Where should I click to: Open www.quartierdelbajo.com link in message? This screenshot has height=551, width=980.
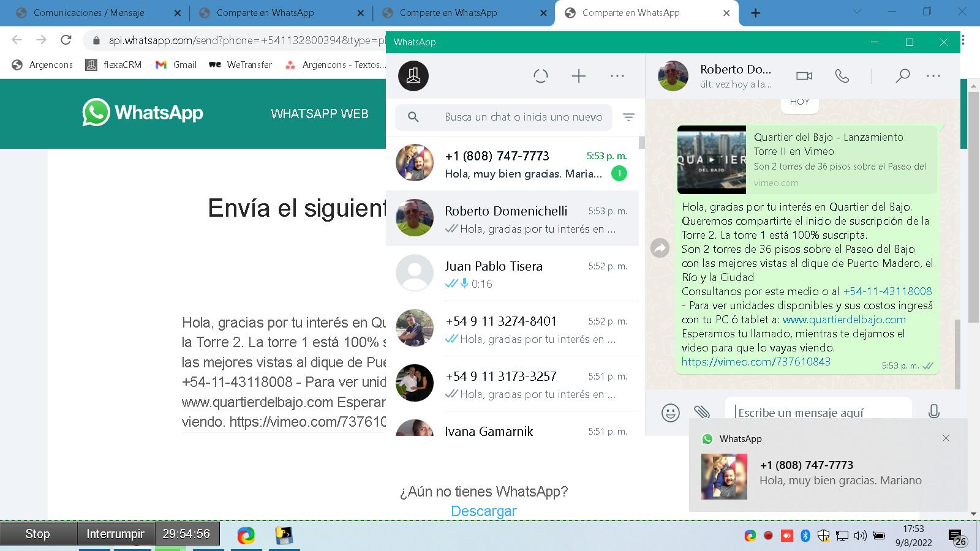(x=844, y=319)
